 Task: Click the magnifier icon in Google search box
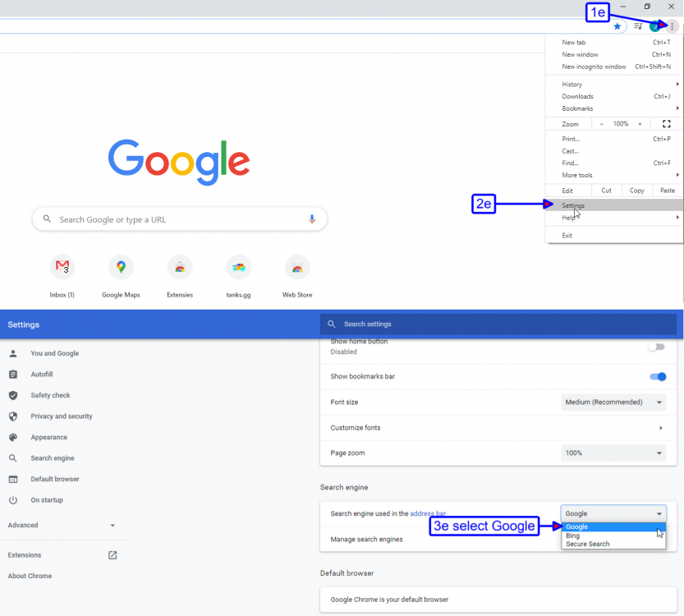pos(47,219)
